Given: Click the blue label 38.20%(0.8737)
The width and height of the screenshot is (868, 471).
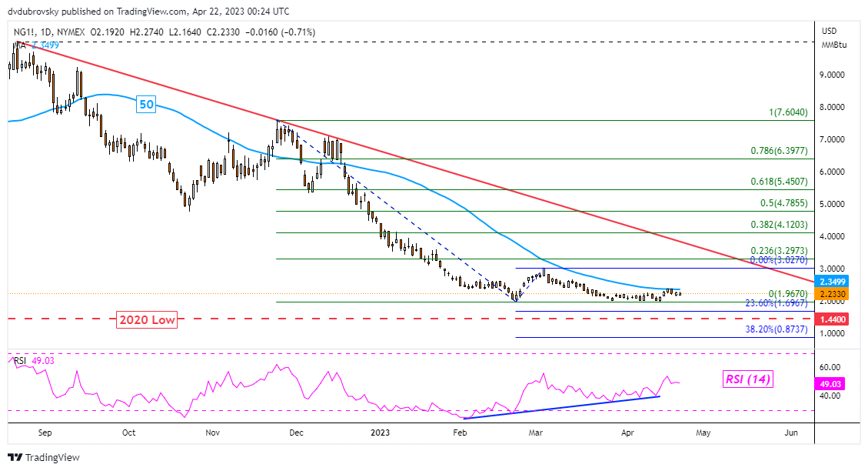Looking at the screenshot, I should tap(777, 329).
